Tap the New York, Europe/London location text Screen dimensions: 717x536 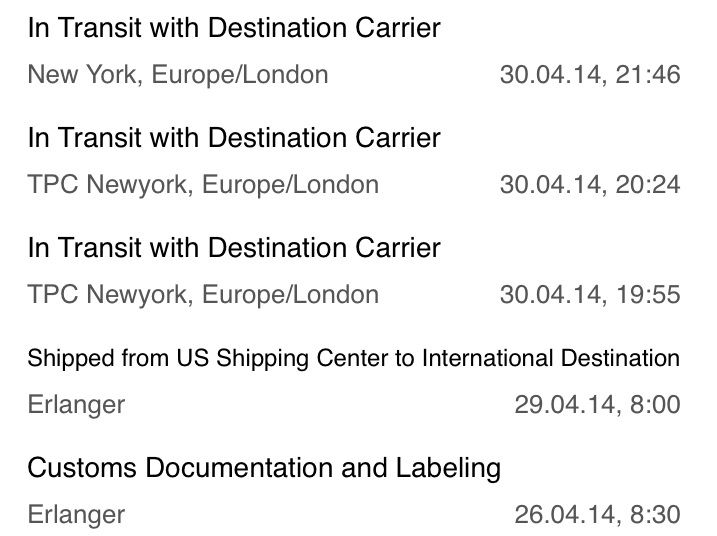[x=178, y=75]
